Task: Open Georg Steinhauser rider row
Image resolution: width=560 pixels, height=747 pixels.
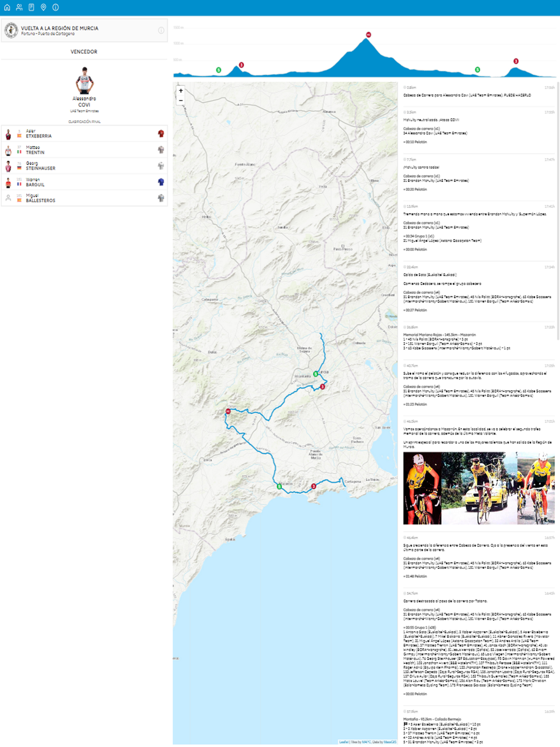Action: 84,166
